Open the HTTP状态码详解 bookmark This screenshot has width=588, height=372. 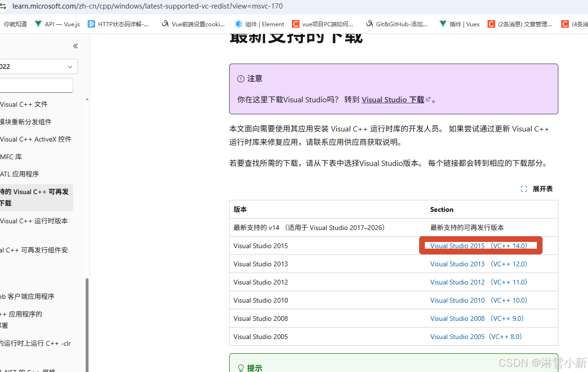pos(118,24)
